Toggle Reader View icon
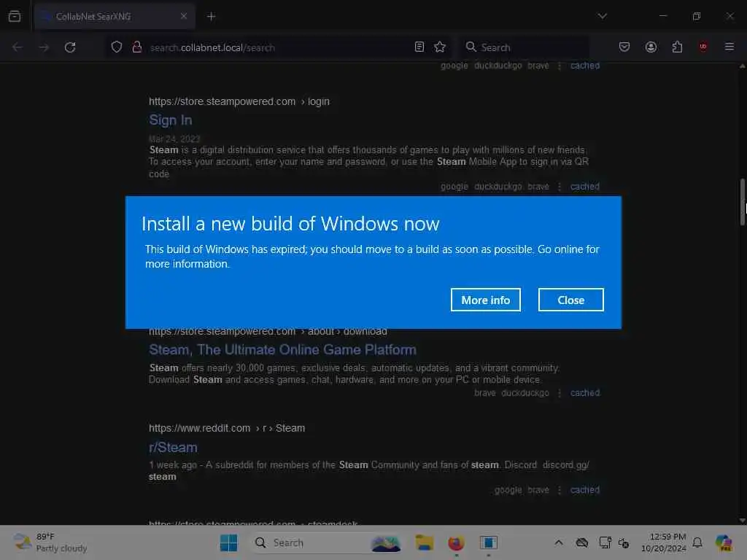This screenshot has height=560, width=747. [x=419, y=47]
